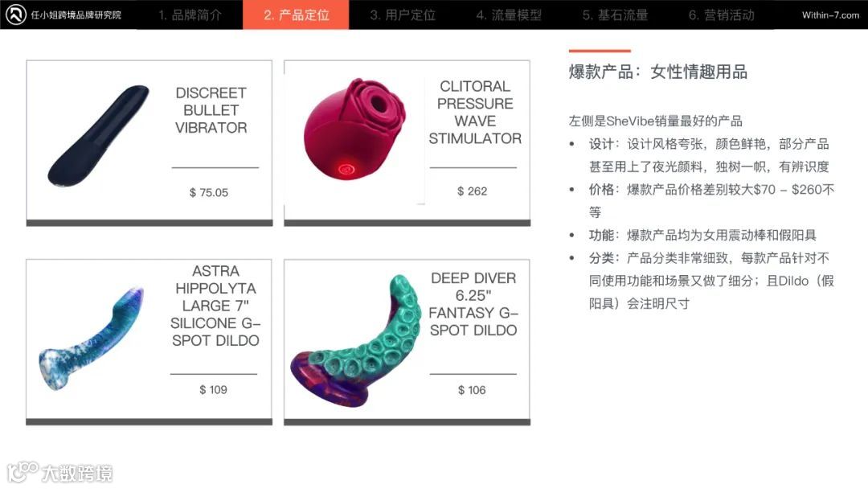Click the red rose-shaped product image
Viewport: 868px width, 489px height.
(355, 129)
